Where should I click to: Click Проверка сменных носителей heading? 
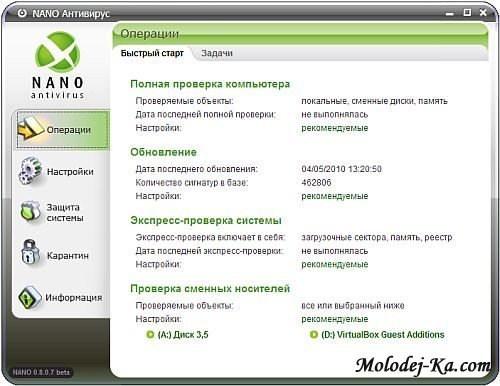point(210,288)
